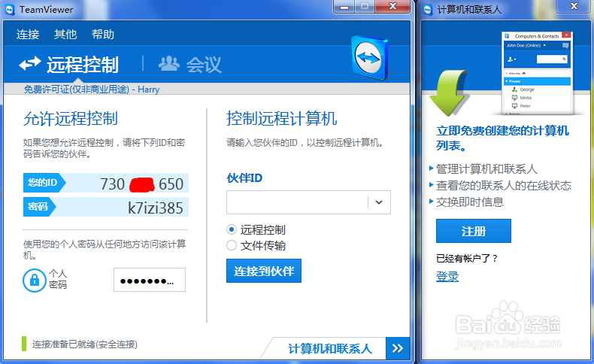This screenshot has width=594, height=364.
Task: Open the 其他 menu
Action: (65, 35)
